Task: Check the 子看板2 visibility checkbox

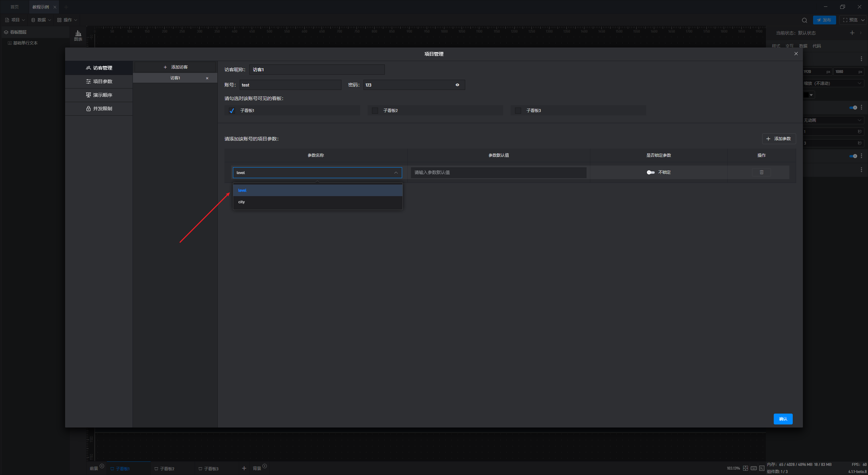Action: click(375, 111)
